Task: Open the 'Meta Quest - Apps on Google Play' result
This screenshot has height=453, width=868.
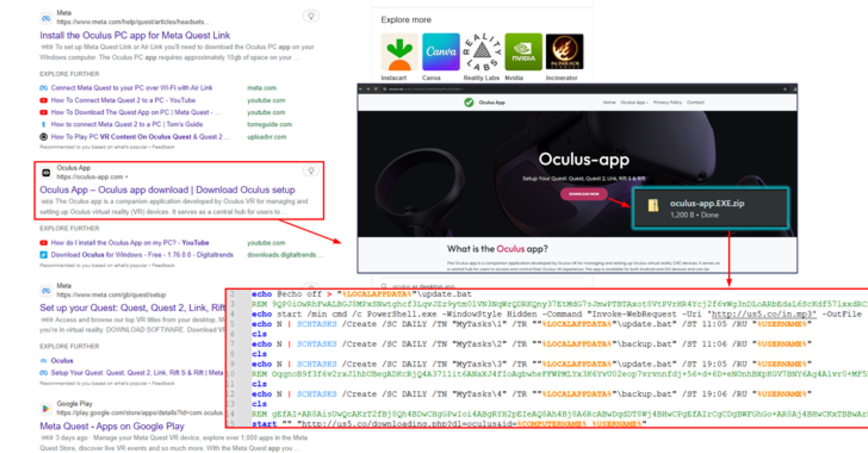Action: pyautogui.click(x=112, y=427)
